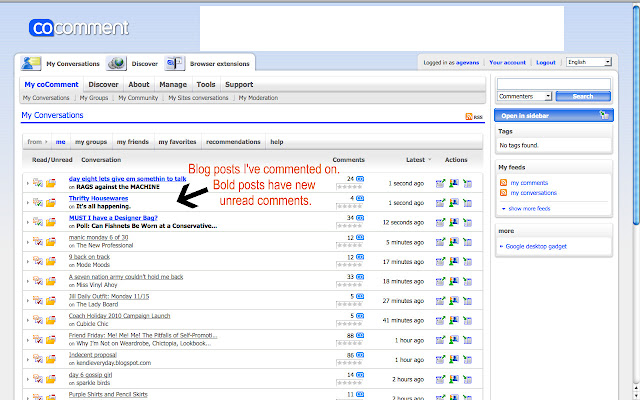This screenshot has height=400, width=640.
Task: Click the people icon beside top My Conversations tab
Action: [31, 63]
